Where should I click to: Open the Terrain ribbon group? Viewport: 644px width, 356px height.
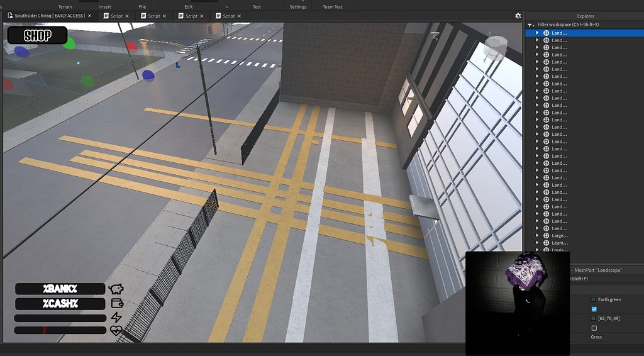pos(65,7)
